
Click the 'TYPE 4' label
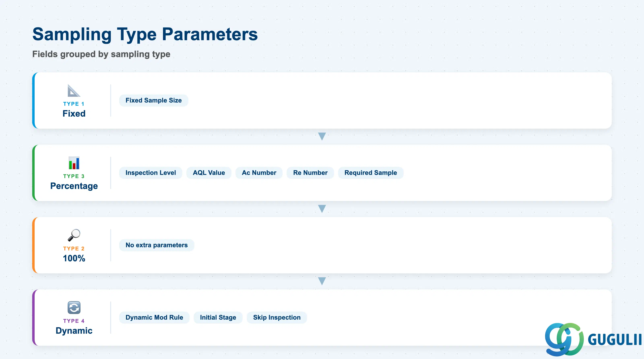click(74, 321)
